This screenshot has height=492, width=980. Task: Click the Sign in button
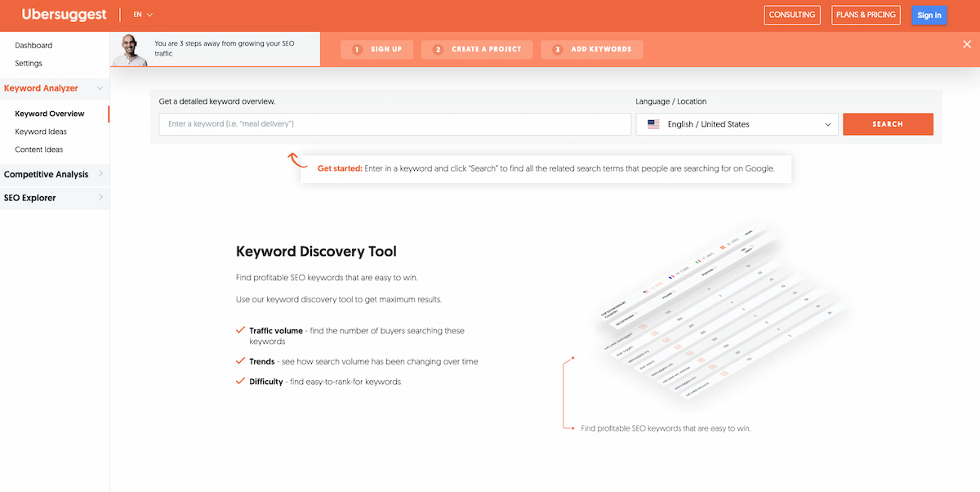pos(929,15)
